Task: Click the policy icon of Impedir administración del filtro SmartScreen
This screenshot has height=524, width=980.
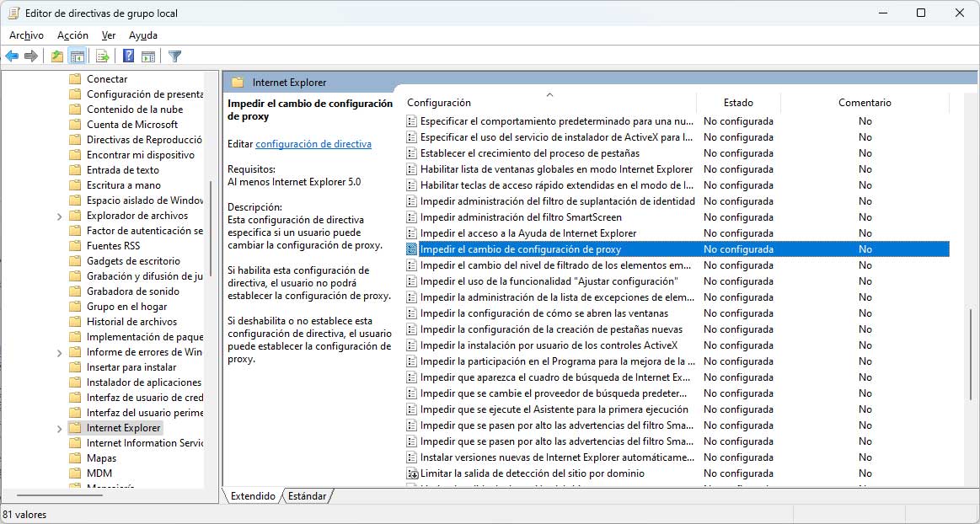Action: tap(411, 217)
